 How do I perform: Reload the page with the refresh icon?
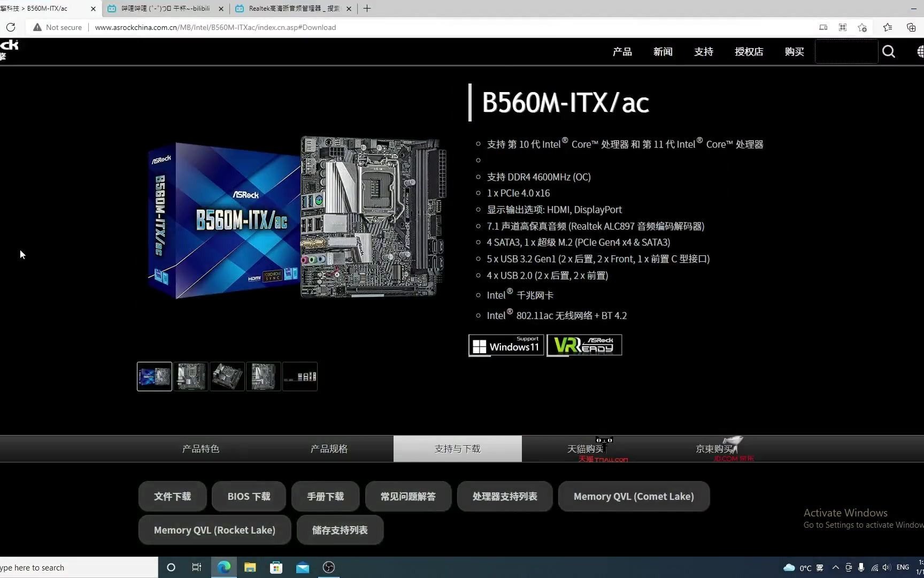pyautogui.click(x=11, y=27)
